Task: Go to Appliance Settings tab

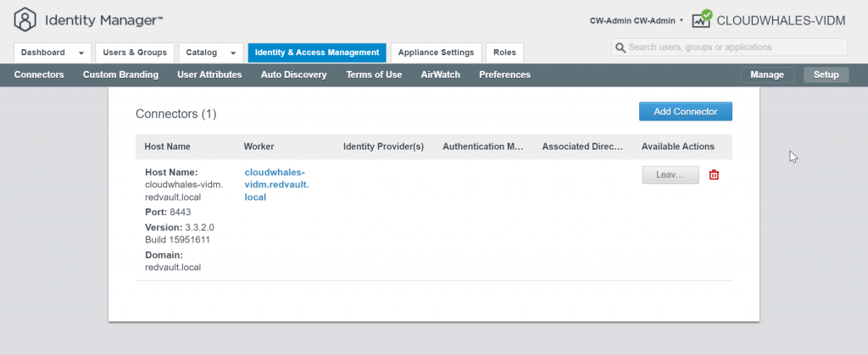Action: click(437, 53)
